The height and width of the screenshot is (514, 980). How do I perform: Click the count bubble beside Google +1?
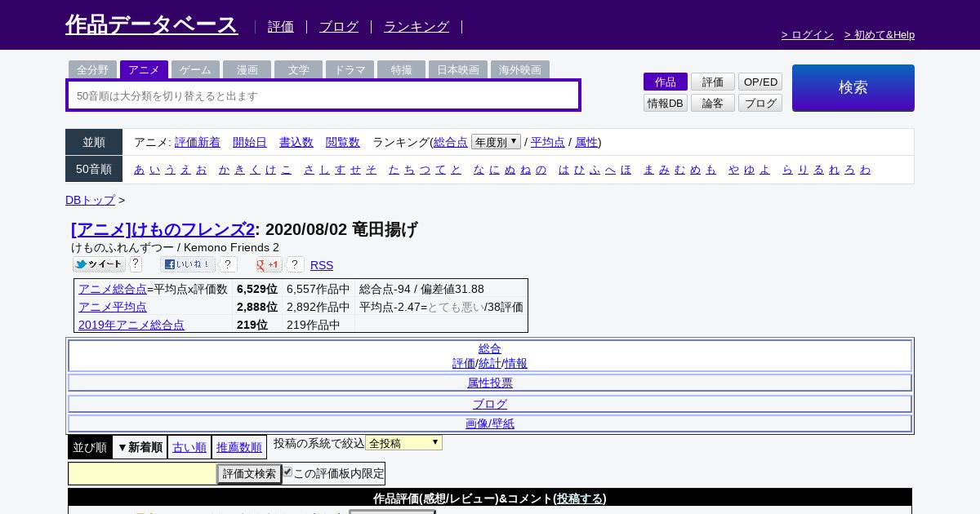point(295,264)
